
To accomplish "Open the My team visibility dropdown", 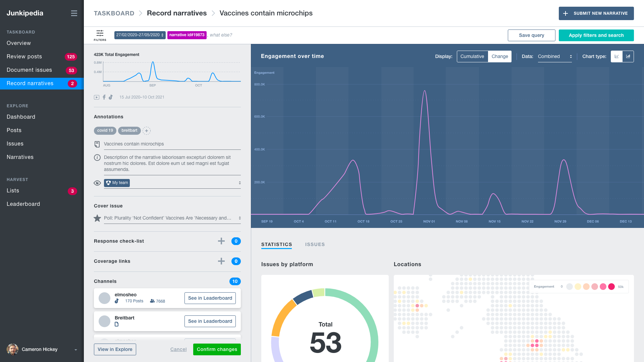I will click(172, 183).
